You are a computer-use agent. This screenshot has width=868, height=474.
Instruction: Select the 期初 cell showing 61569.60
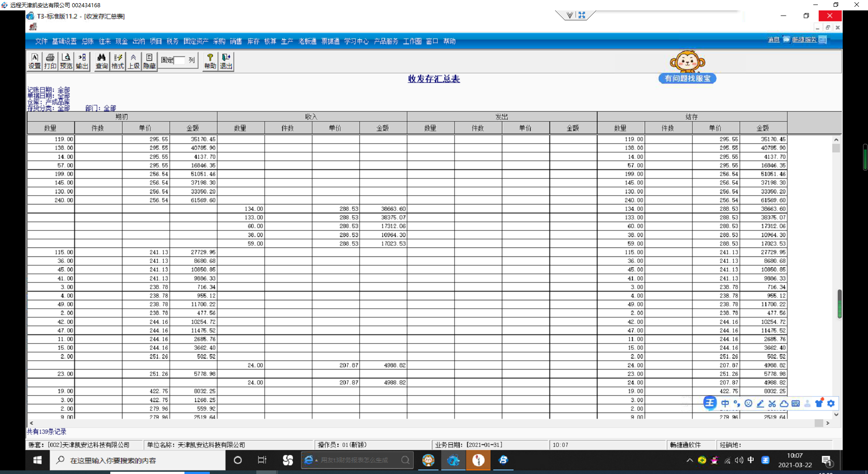(x=193, y=200)
